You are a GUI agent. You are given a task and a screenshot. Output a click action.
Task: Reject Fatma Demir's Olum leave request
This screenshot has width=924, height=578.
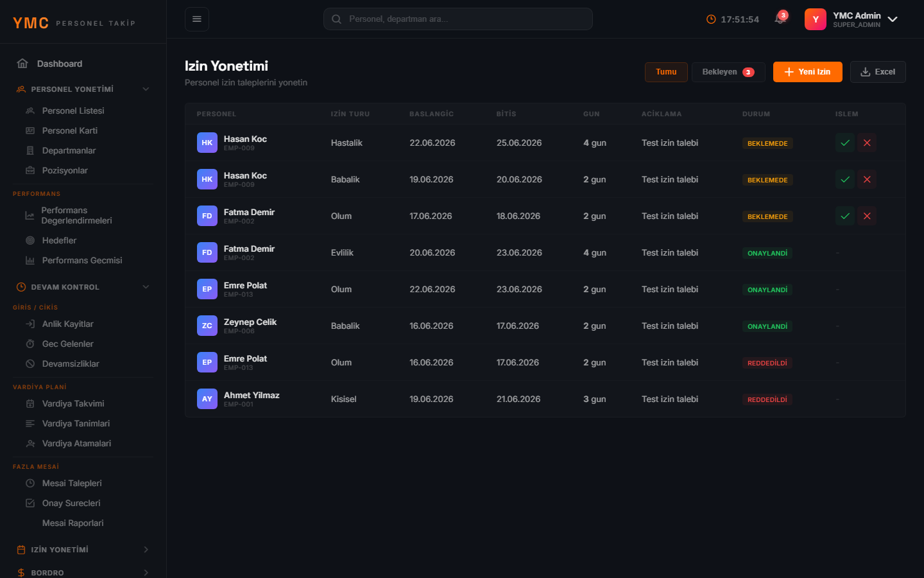coord(867,216)
